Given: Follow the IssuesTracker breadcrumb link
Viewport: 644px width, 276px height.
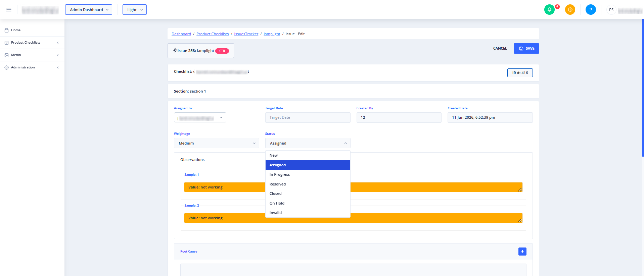Looking at the screenshot, I should click(x=246, y=34).
